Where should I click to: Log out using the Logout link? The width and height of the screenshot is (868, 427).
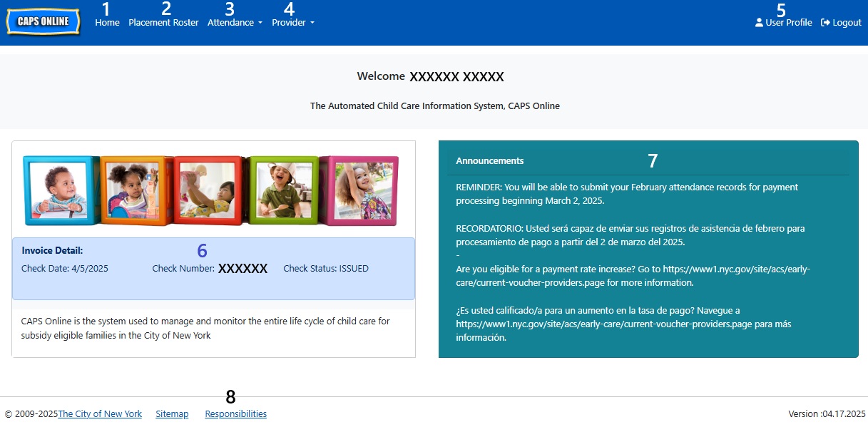point(847,23)
